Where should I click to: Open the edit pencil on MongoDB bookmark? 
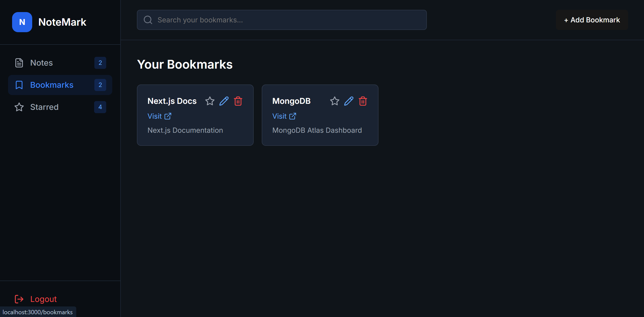pyautogui.click(x=348, y=101)
